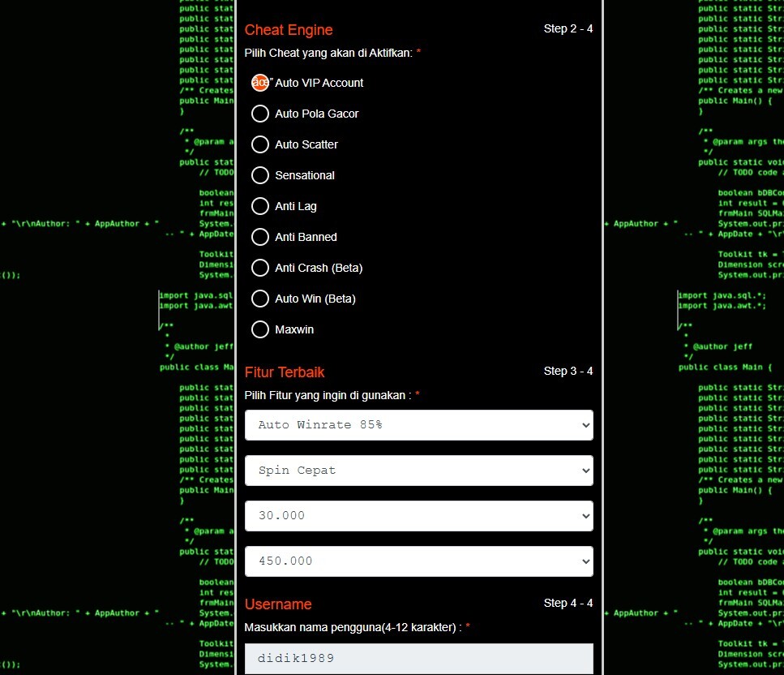The image size is (784, 675).
Task: Select Auto Win (Beta) option
Action: 260,299
